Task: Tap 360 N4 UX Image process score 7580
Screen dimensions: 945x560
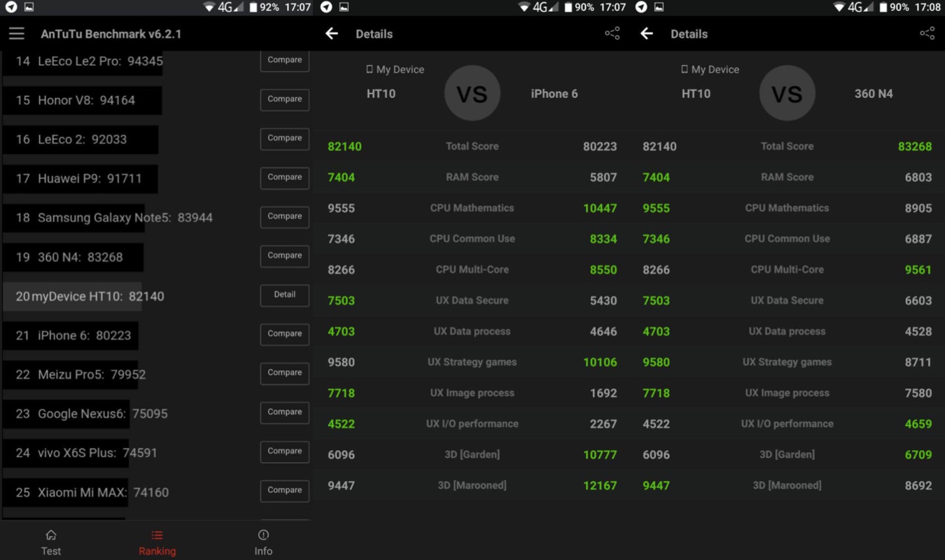Action: pyautogui.click(x=918, y=393)
